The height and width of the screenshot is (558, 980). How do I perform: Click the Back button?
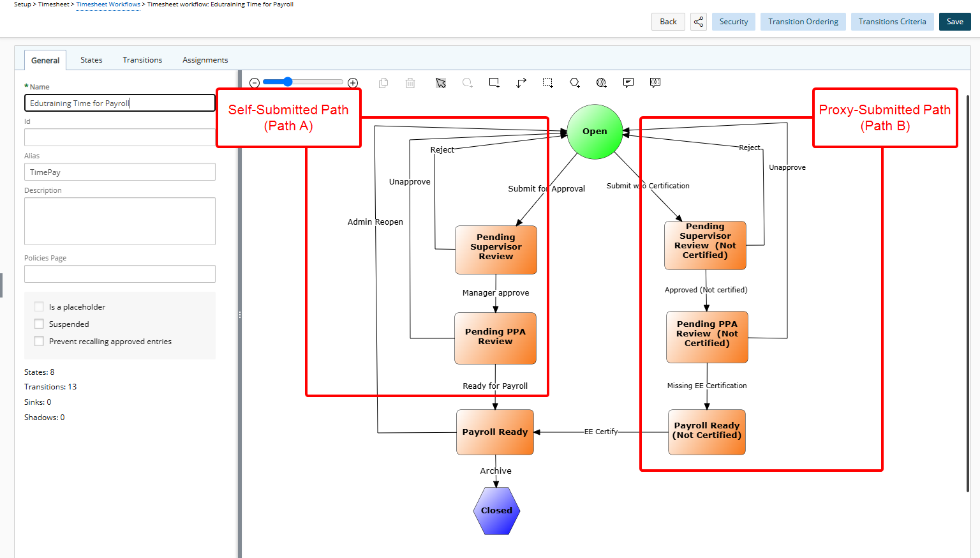tap(668, 22)
